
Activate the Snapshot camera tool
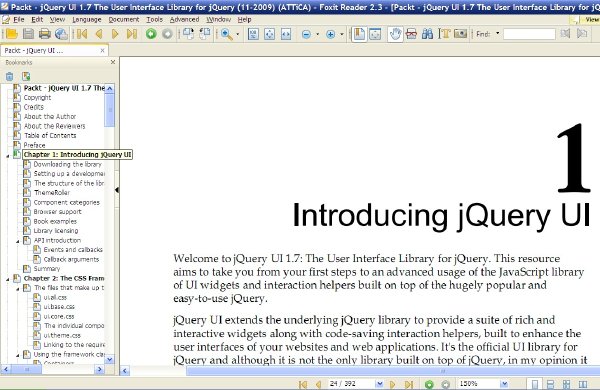pyautogui.click(x=460, y=34)
